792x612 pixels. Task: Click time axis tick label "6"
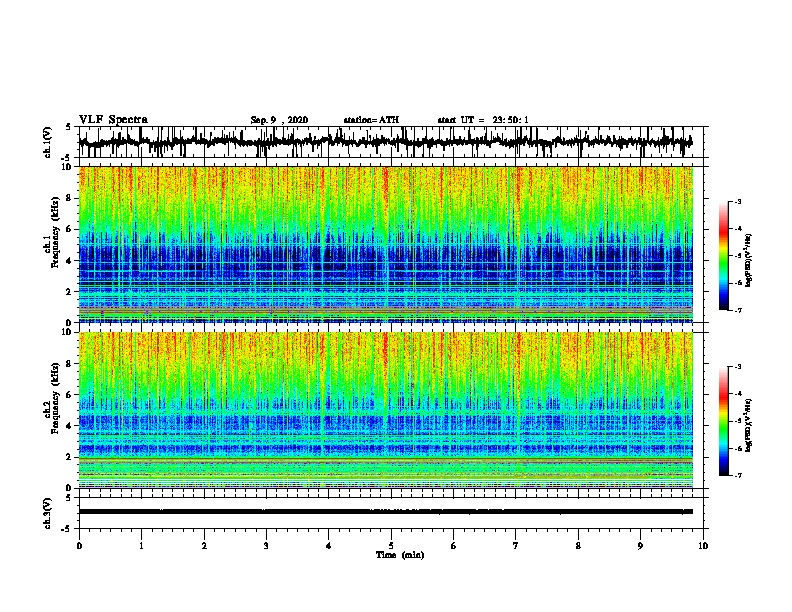454,546
